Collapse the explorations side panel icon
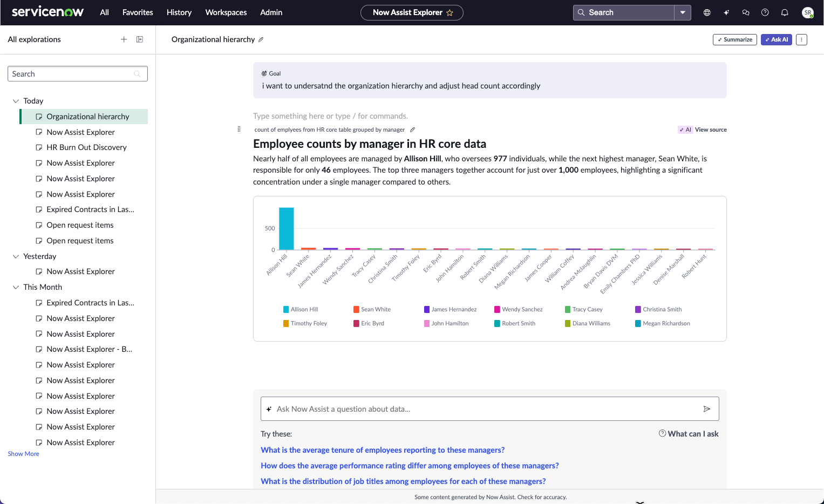The height and width of the screenshot is (504, 824). click(x=140, y=39)
